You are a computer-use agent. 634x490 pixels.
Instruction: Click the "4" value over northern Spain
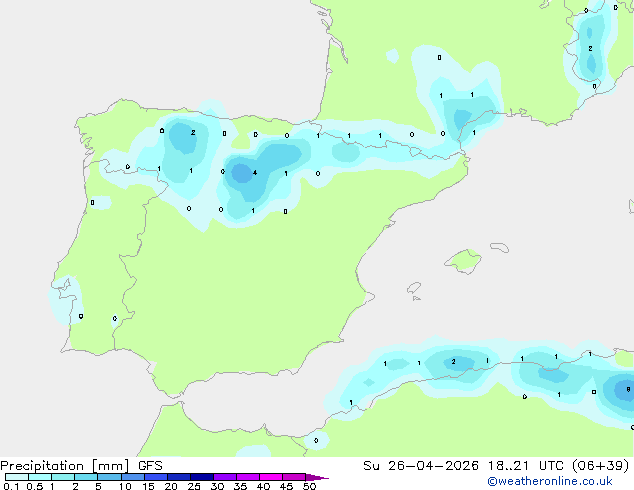click(x=255, y=173)
